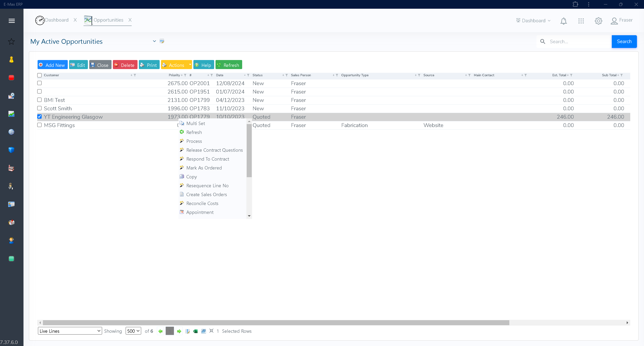
Task: Click the factory icon in the left sidebar
Action: point(11,168)
